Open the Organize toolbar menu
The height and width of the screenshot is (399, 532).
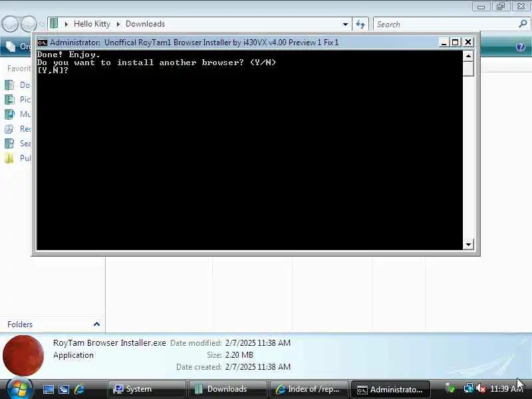pyautogui.click(x=18, y=47)
